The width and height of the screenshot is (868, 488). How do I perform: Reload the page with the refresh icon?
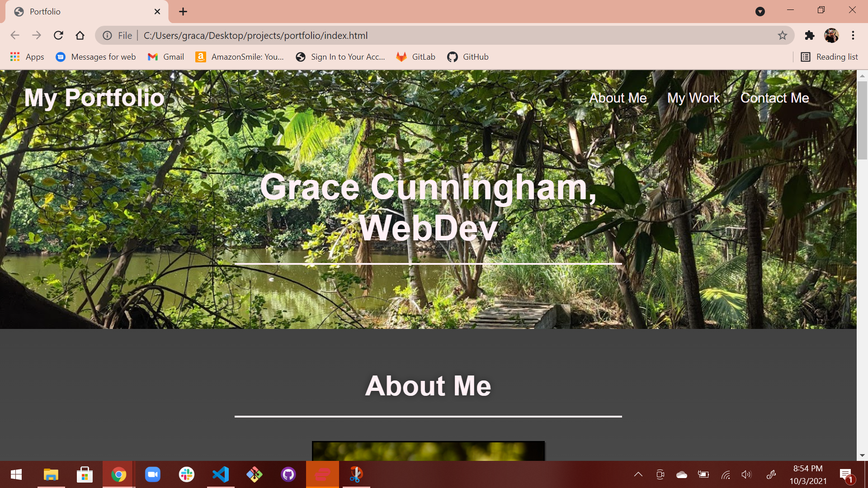58,35
